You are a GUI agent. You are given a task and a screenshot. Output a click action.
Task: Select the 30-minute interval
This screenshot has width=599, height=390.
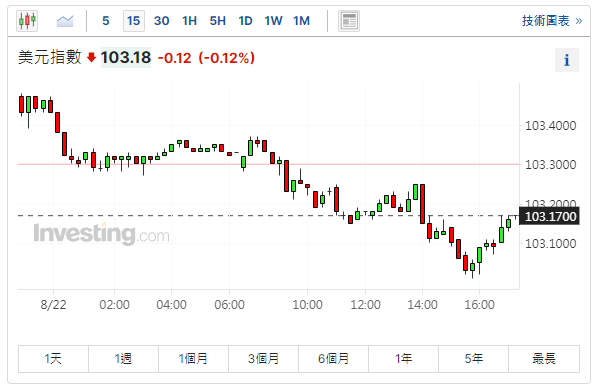[x=162, y=21]
